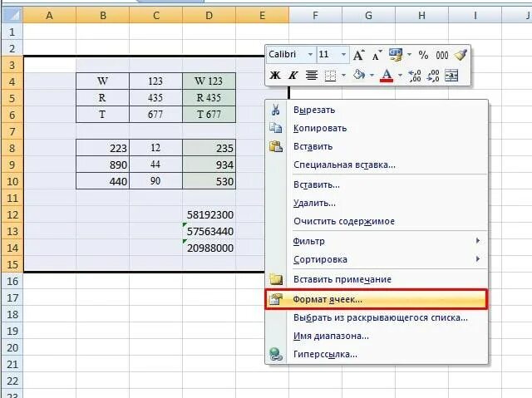Select Очистить содержимое entry
Screen dimensions: 532x398
tap(377, 221)
